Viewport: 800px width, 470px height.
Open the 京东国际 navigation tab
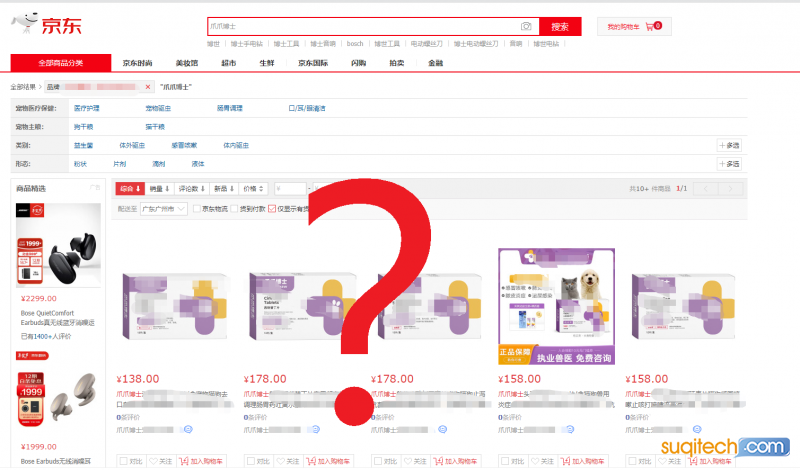(x=313, y=63)
